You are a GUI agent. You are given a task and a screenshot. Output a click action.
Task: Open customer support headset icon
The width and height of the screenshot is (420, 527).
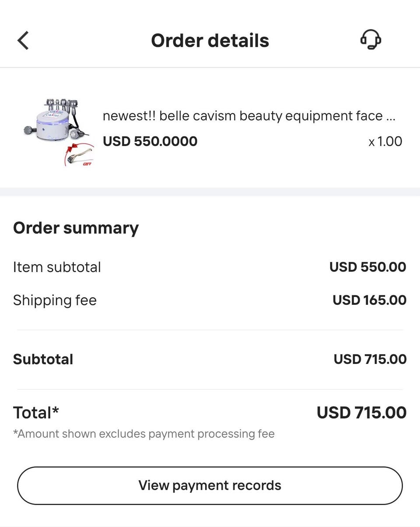click(371, 40)
